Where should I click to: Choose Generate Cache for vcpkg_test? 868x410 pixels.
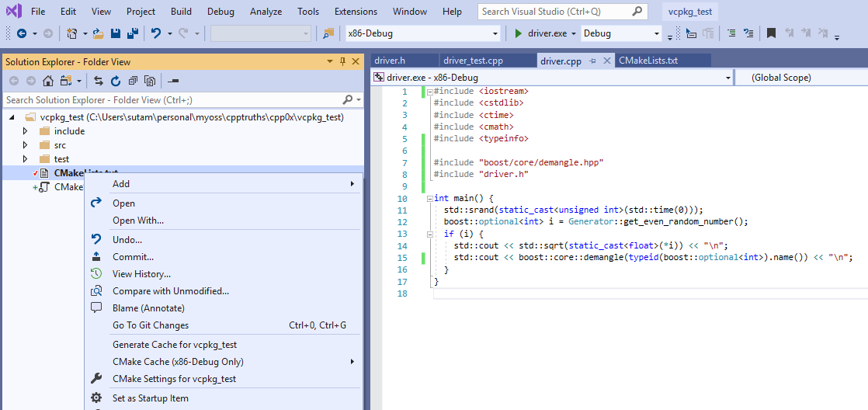point(223,345)
